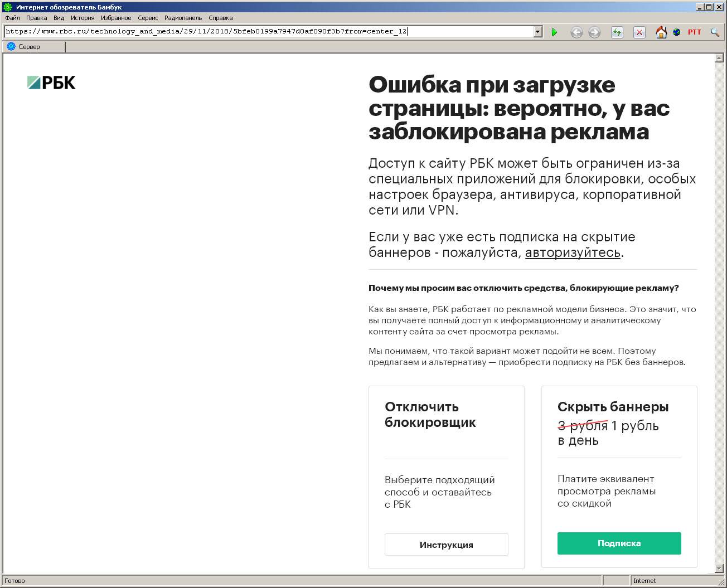727x588 pixels.
Task: Open the Сервис menu
Action: 148,18
